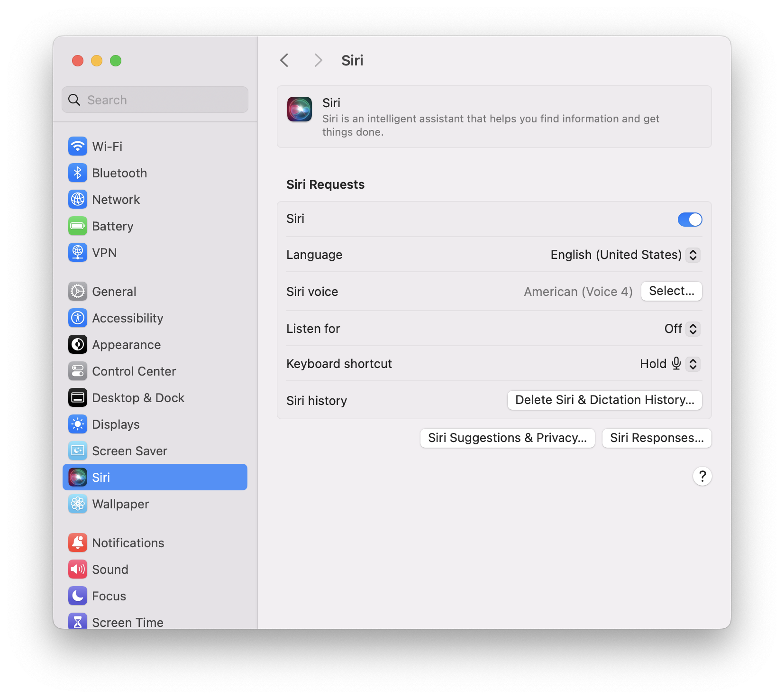Click the Siri page title text

coord(352,60)
